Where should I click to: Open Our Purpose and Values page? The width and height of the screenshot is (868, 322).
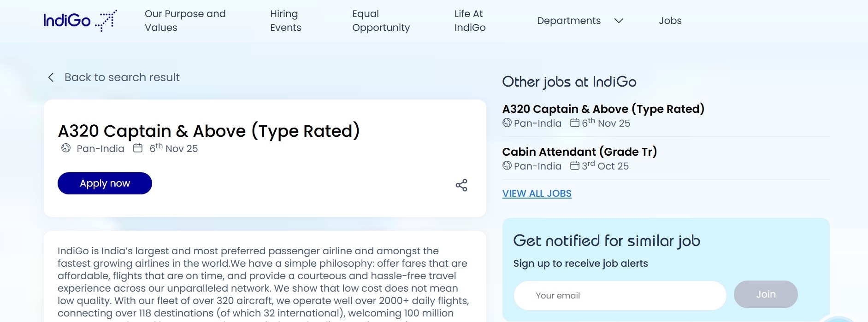[x=185, y=21]
